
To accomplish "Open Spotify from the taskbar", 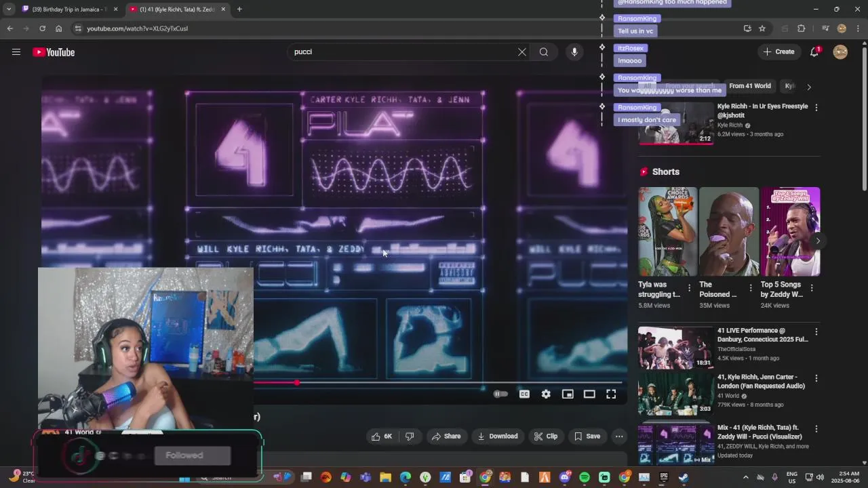I will pos(585,477).
